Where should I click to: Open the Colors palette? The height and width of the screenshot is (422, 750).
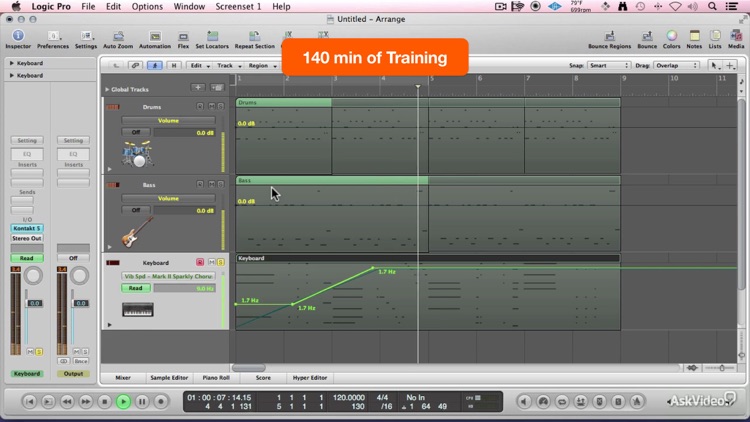(x=671, y=39)
